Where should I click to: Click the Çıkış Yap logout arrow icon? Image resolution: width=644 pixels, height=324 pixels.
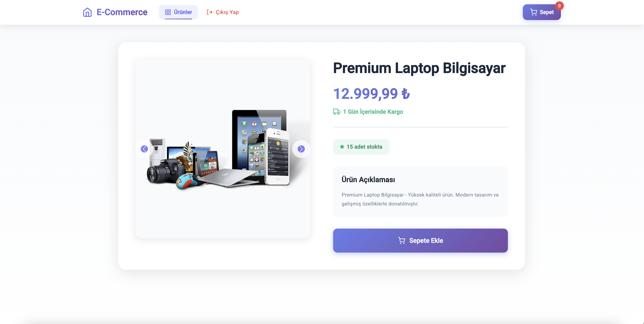coord(210,12)
